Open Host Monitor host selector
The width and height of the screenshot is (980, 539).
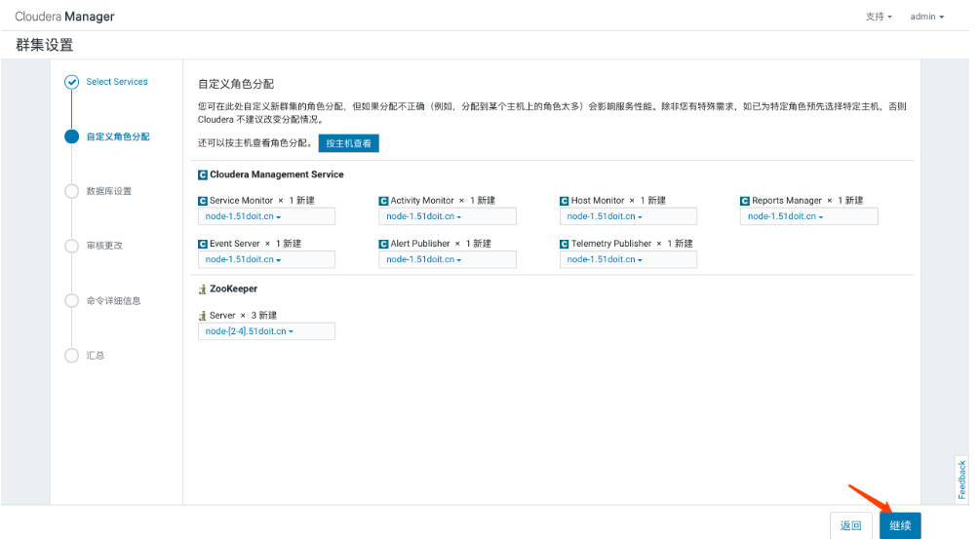[x=628, y=216]
